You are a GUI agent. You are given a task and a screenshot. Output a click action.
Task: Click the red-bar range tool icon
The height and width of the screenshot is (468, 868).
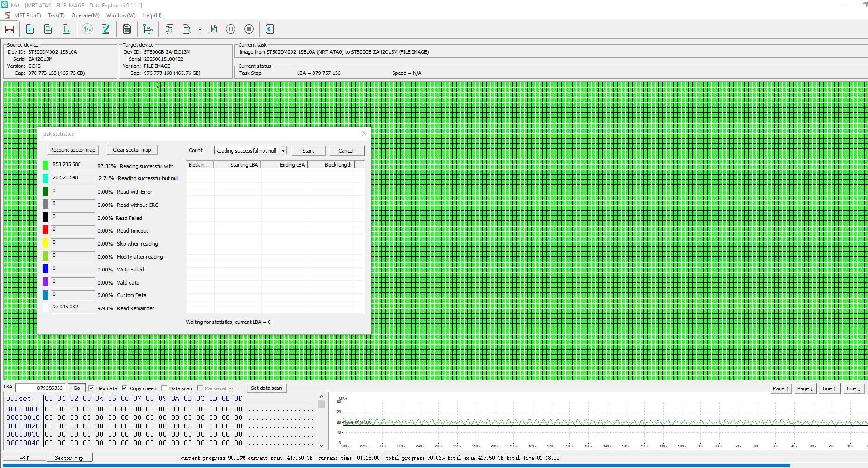pyautogui.click(x=9, y=29)
